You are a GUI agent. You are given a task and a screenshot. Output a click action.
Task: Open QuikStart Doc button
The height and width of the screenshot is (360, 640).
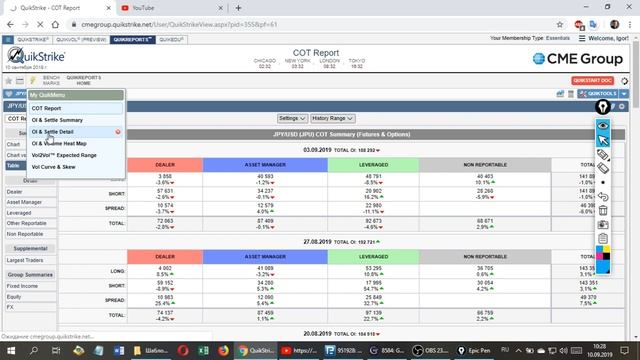[x=593, y=80]
